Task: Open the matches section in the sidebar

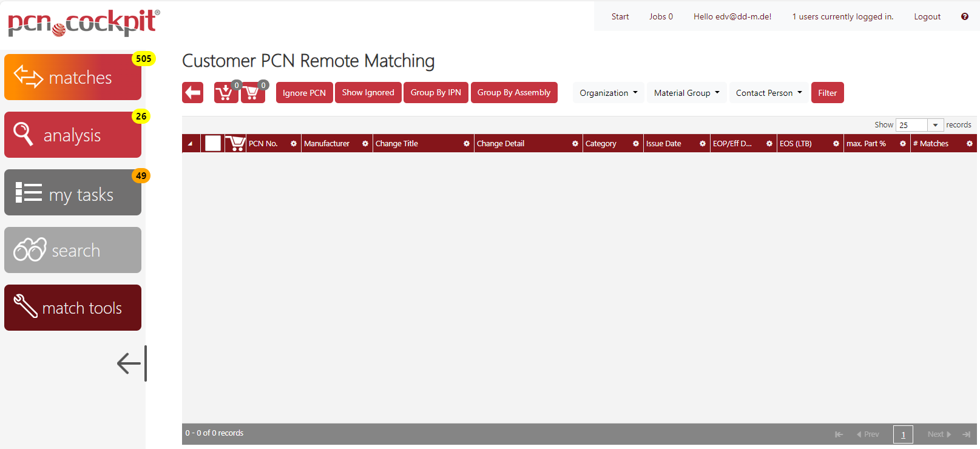Action: pyautogui.click(x=73, y=77)
